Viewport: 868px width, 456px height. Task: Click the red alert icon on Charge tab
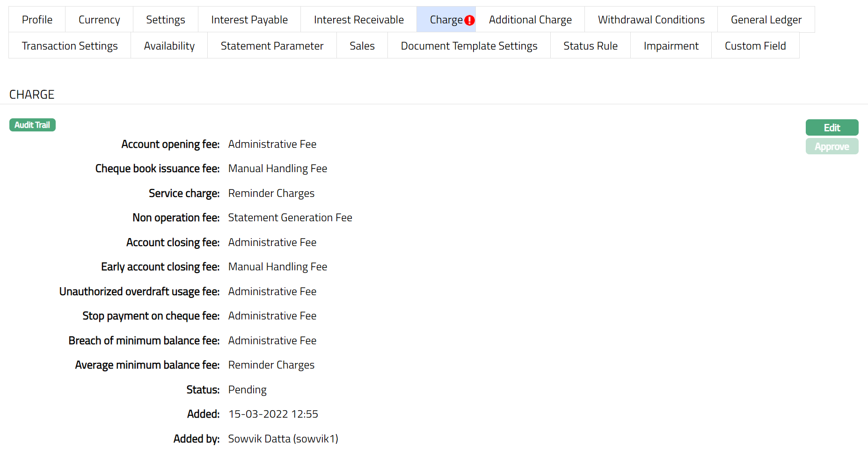469,20
